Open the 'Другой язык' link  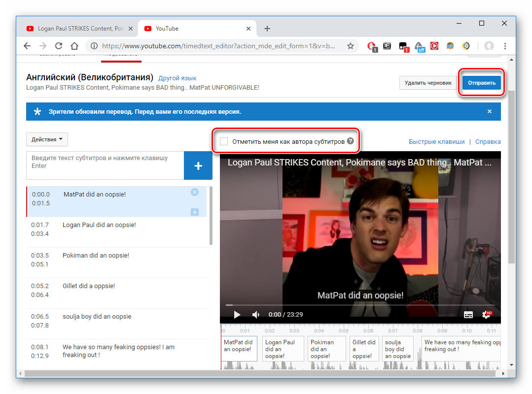(177, 78)
